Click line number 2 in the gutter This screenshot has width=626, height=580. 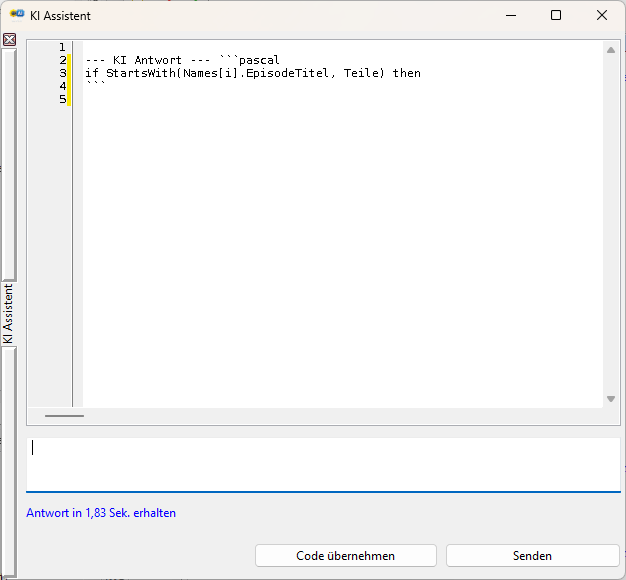coord(63,60)
